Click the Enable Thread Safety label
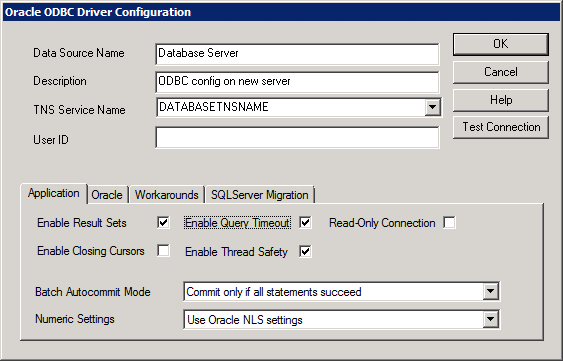The height and width of the screenshot is (361, 563). pos(236,252)
